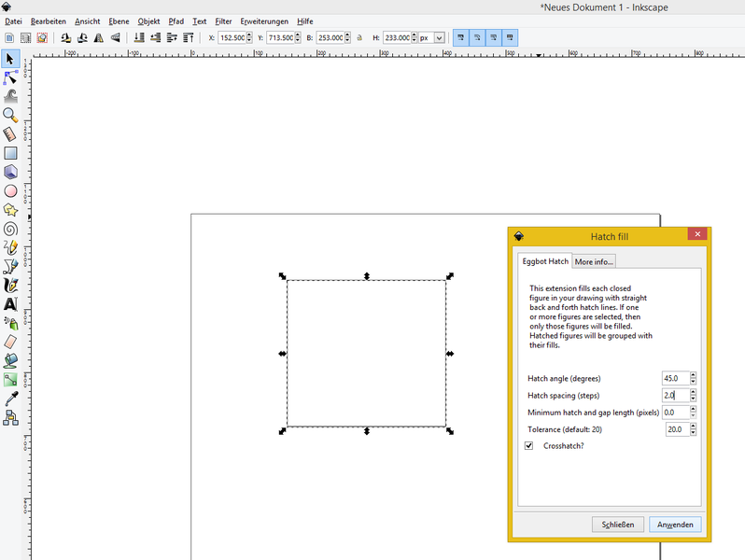Switch to the Eggbot Hatch tab
The height and width of the screenshot is (560, 745).
point(545,261)
